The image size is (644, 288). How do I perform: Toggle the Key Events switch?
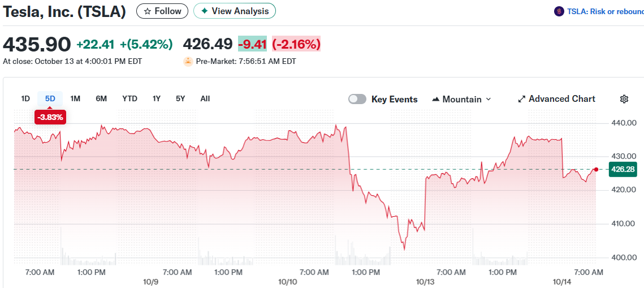(x=357, y=99)
